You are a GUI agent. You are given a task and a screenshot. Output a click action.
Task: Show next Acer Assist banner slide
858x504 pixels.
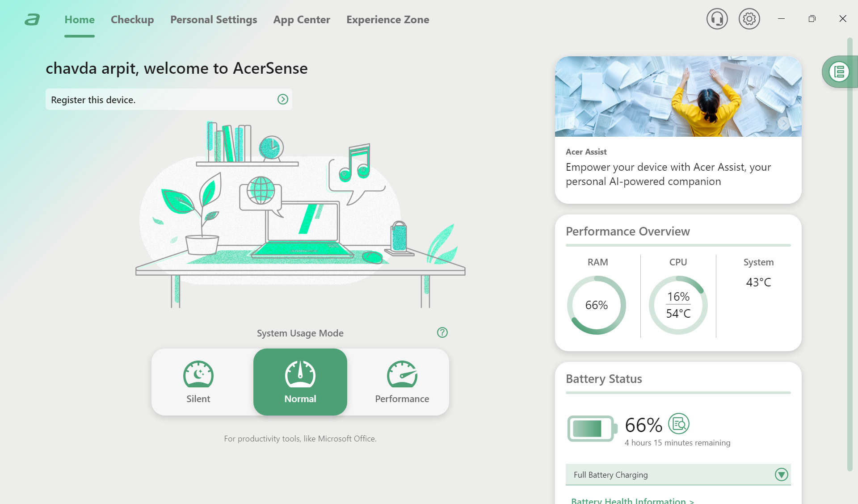click(783, 123)
